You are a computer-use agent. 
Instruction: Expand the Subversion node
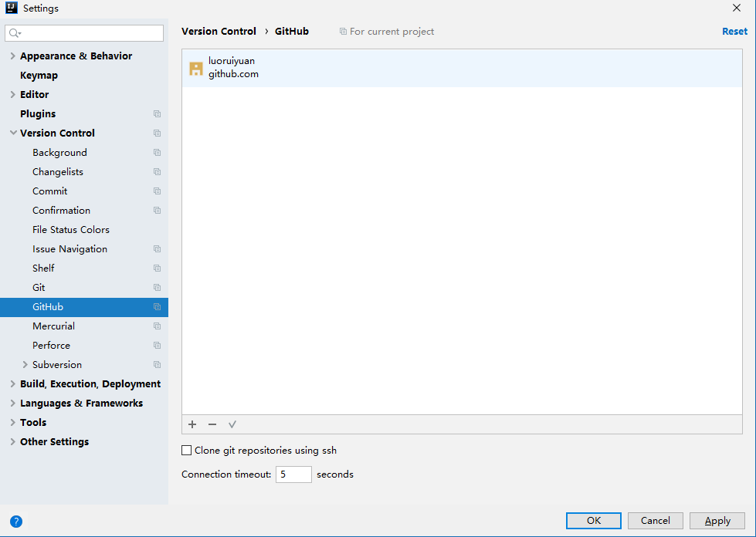[x=25, y=365]
